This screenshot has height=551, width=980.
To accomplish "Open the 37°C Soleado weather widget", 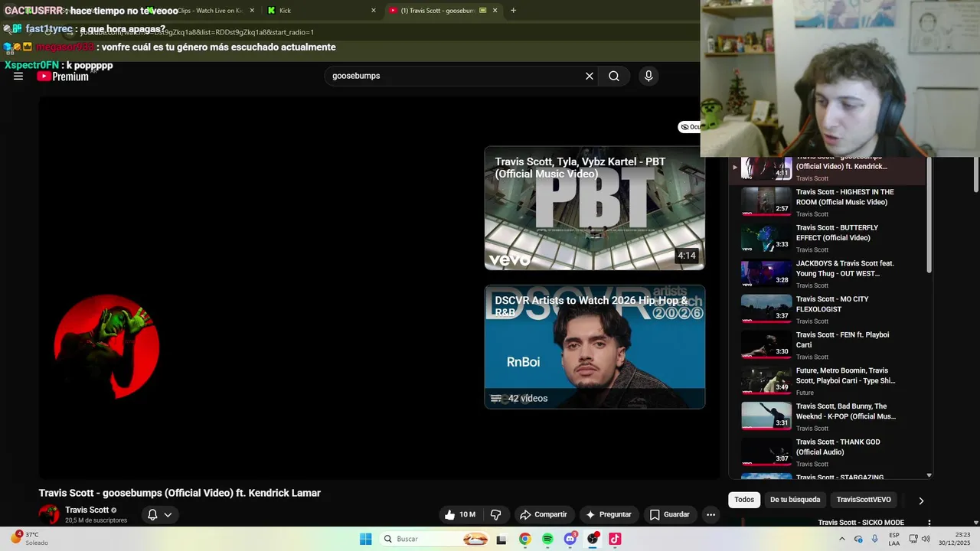I will [31, 539].
